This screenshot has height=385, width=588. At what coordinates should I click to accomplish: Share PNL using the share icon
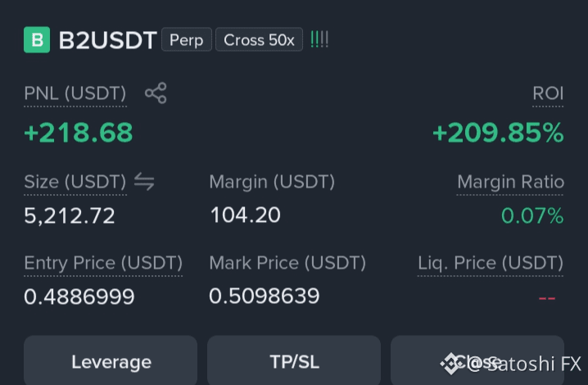click(156, 93)
